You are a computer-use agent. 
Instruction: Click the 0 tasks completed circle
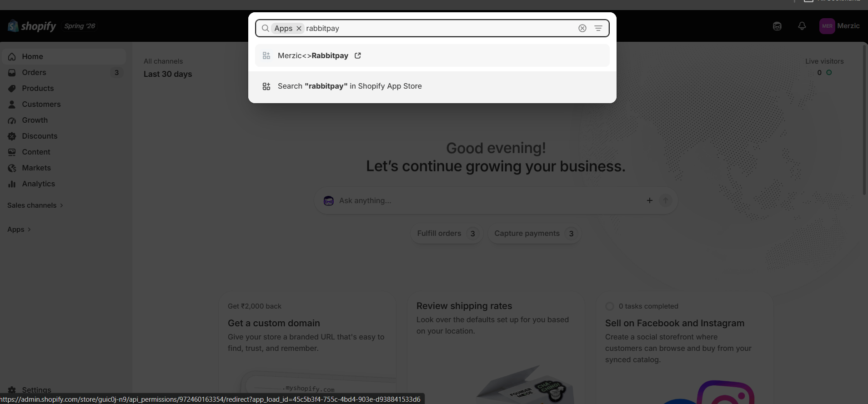tap(610, 306)
